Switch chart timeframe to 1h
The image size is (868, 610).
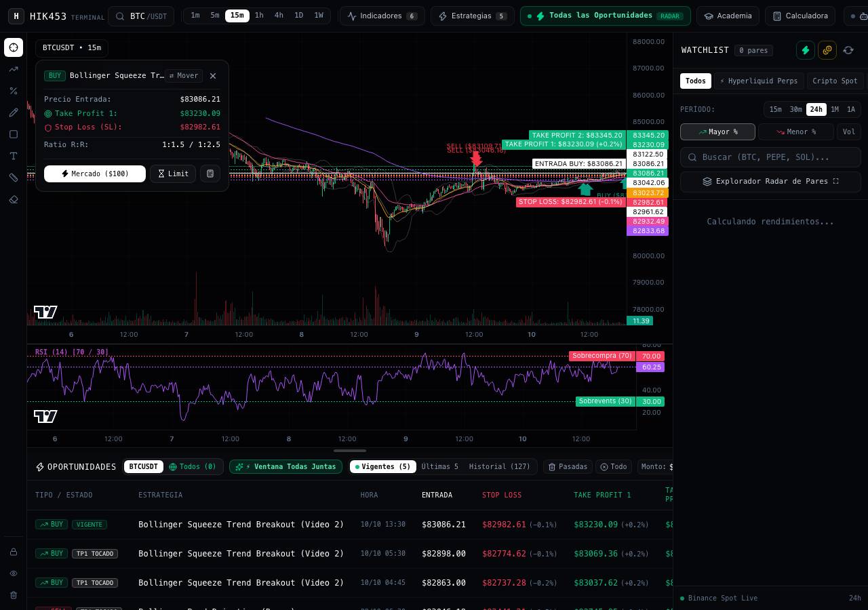(x=259, y=16)
